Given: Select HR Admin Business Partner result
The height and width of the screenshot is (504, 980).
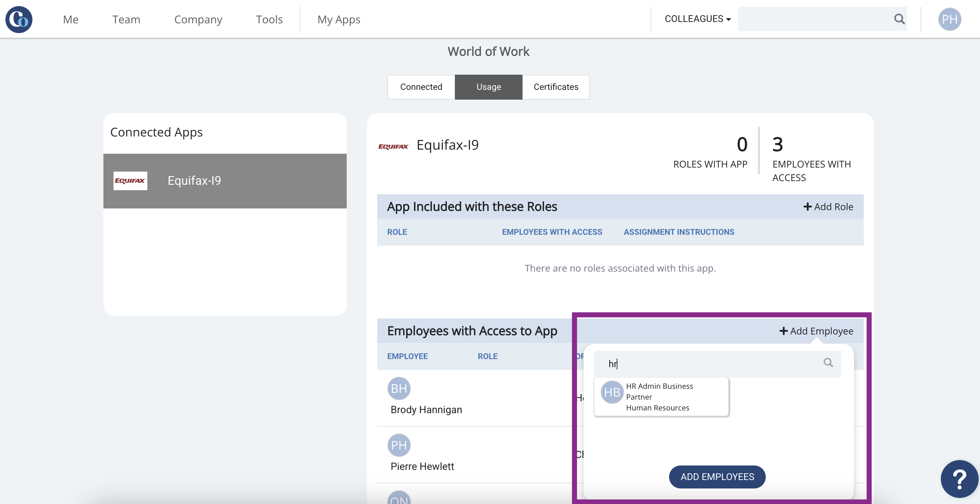Looking at the screenshot, I should [661, 397].
